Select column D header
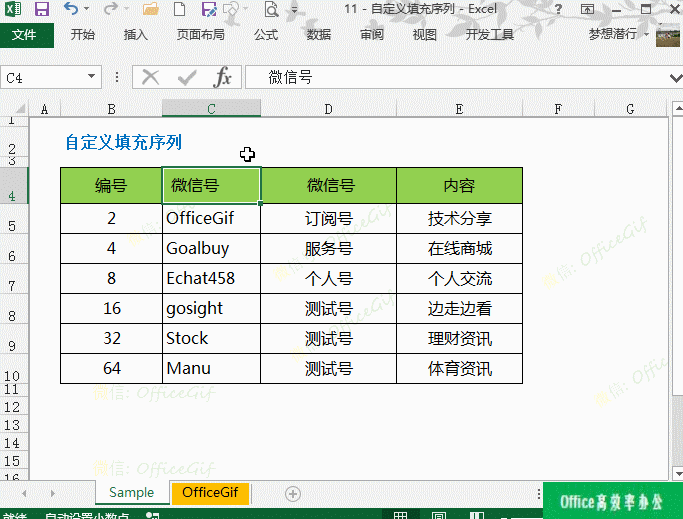 pyautogui.click(x=328, y=108)
